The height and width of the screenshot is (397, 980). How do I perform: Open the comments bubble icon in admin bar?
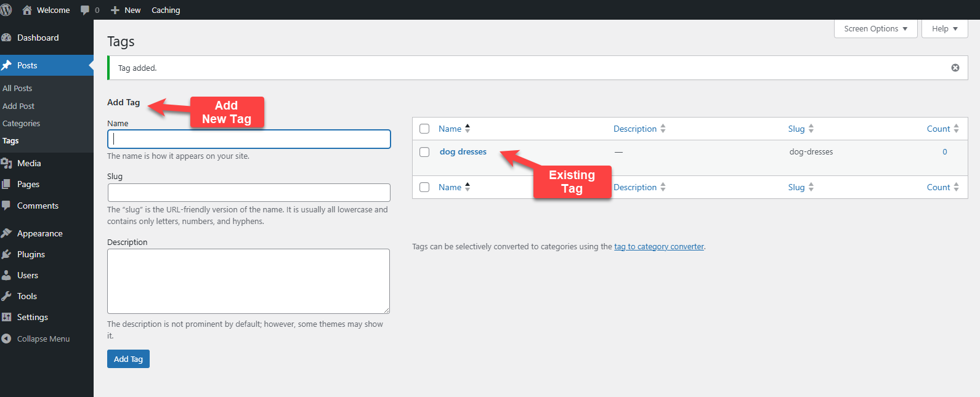(x=85, y=10)
